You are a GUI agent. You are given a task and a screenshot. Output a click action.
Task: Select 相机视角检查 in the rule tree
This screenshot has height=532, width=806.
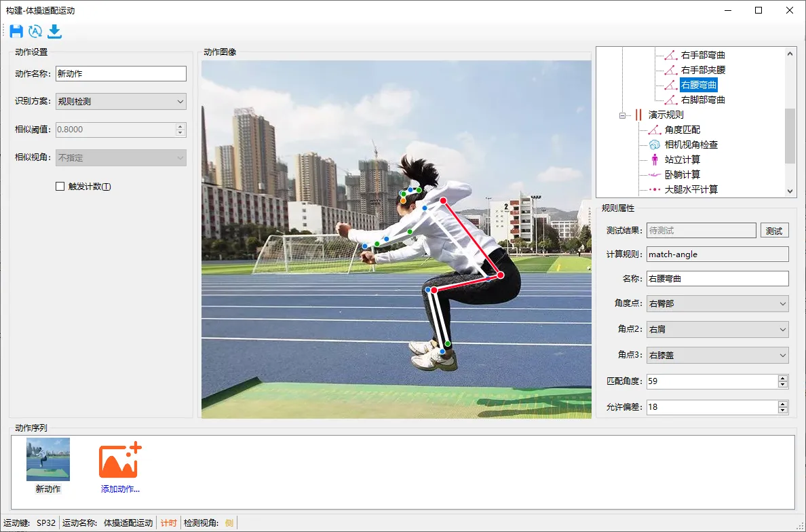point(691,145)
